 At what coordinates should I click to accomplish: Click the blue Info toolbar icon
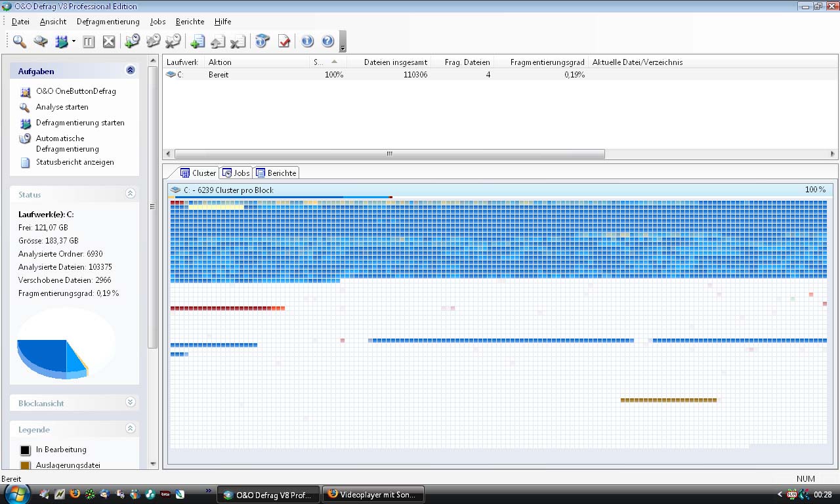[307, 41]
